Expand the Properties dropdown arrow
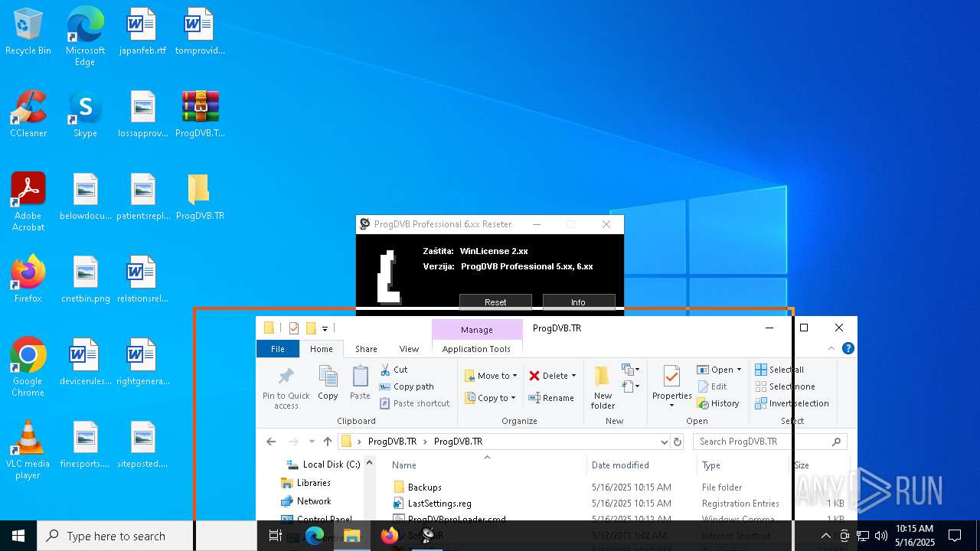This screenshot has width=980, height=551. 671,405
